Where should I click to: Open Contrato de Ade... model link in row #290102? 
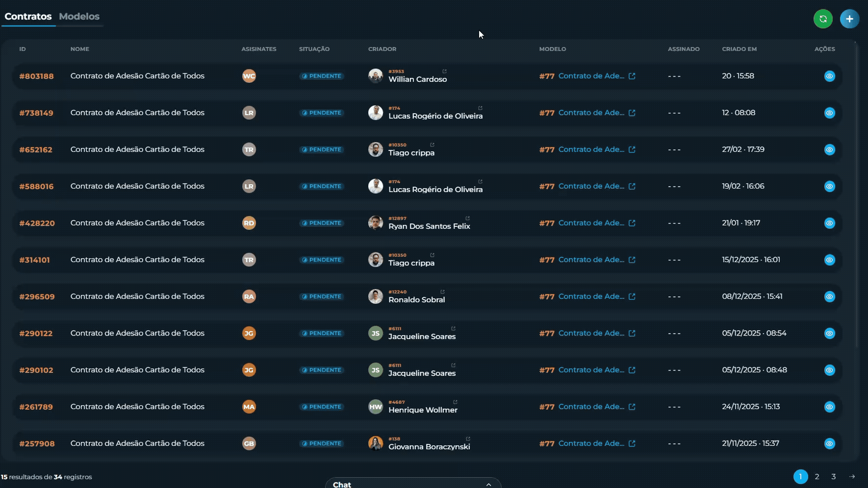click(x=591, y=370)
